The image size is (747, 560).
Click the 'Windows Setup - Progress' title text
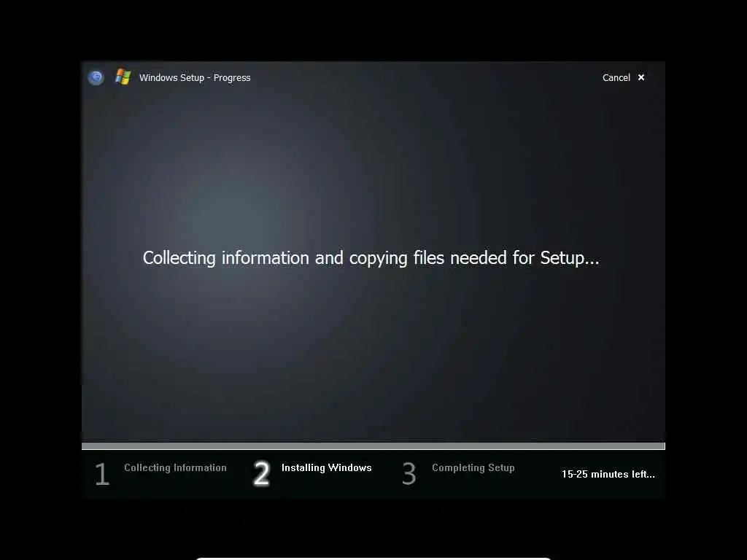[194, 77]
